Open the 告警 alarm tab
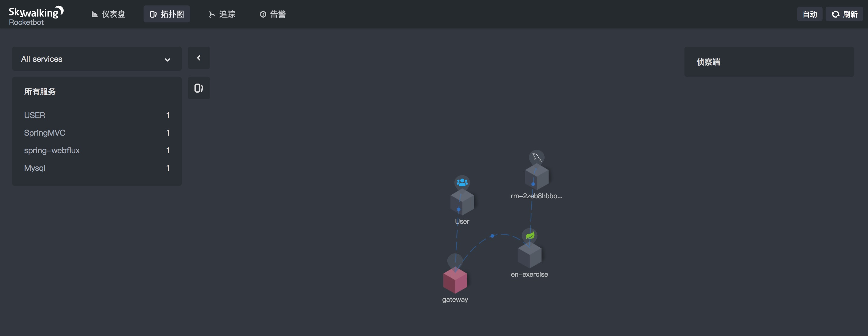 [x=273, y=14]
